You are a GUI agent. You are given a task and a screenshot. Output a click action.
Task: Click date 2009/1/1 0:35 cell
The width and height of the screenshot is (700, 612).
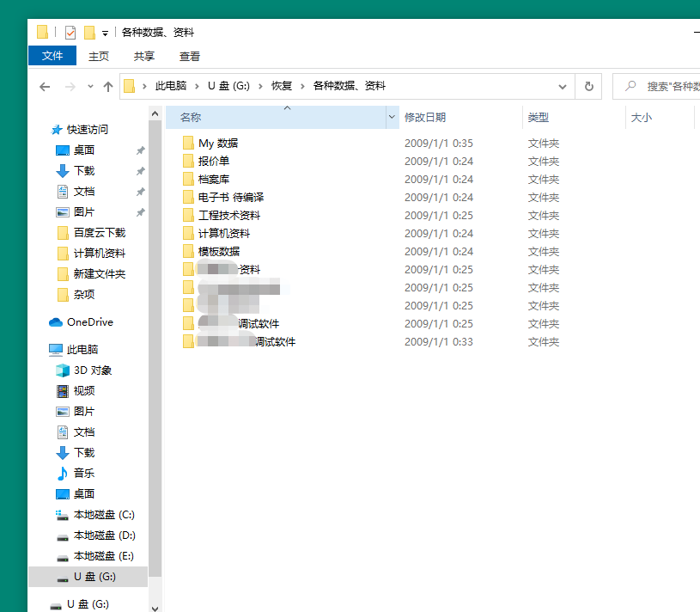pos(438,144)
